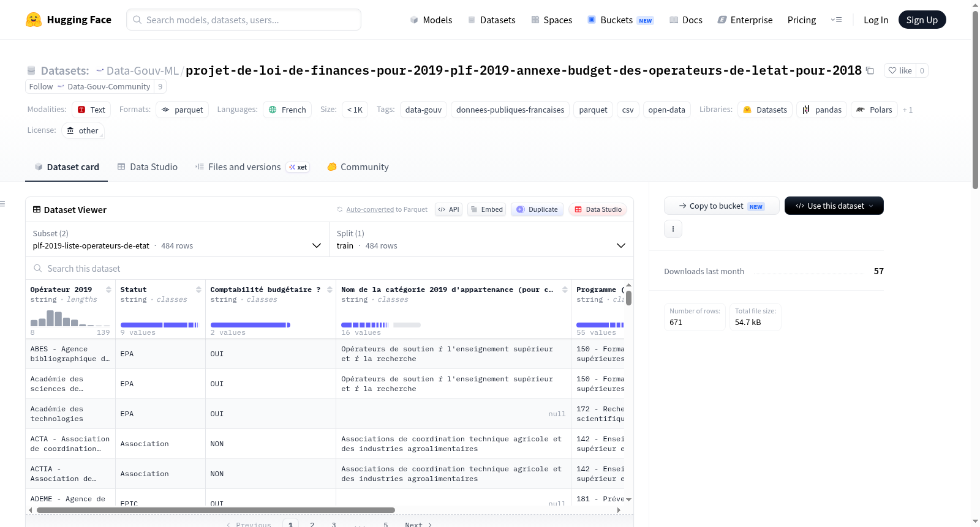Viewport: 980px width, 527px height.
Task: Select the parquet format tag
Action: tap(183, 110)
